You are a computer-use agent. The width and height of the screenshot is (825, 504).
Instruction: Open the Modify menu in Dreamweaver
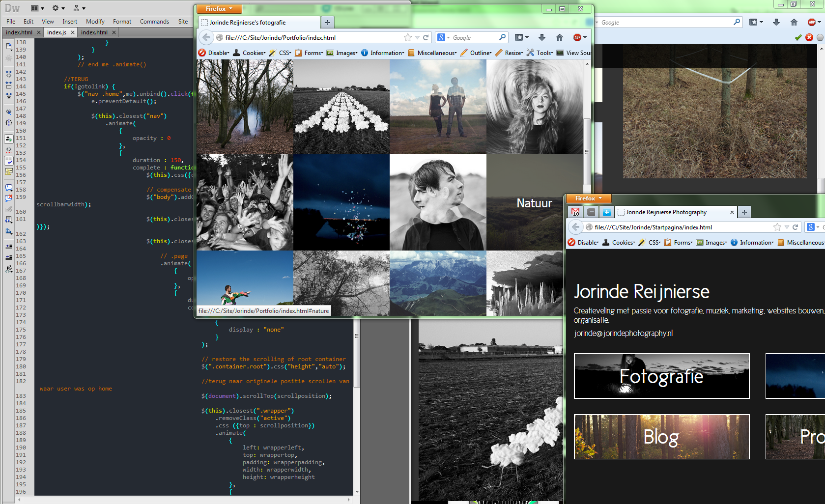pyautogui.click(x=95, y=22)
